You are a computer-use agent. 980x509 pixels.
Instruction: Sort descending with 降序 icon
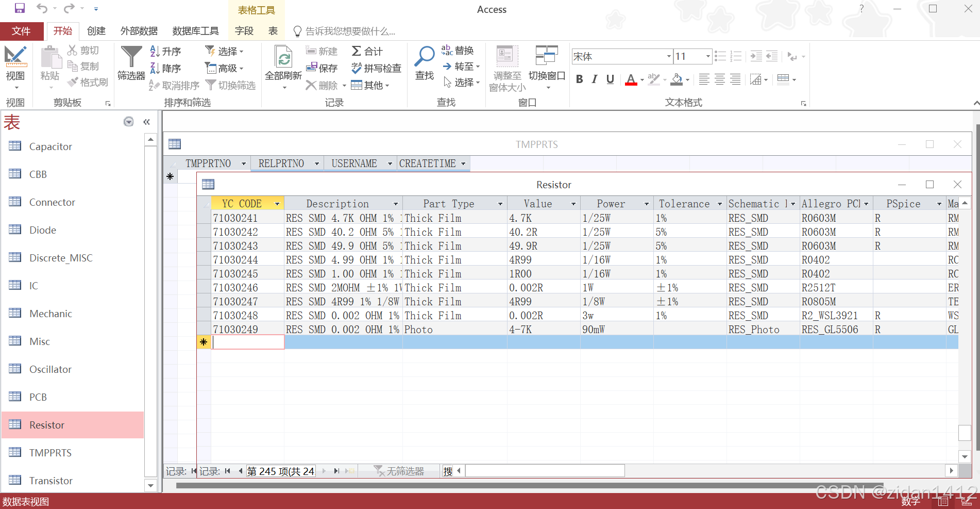[x=155, y=68]
